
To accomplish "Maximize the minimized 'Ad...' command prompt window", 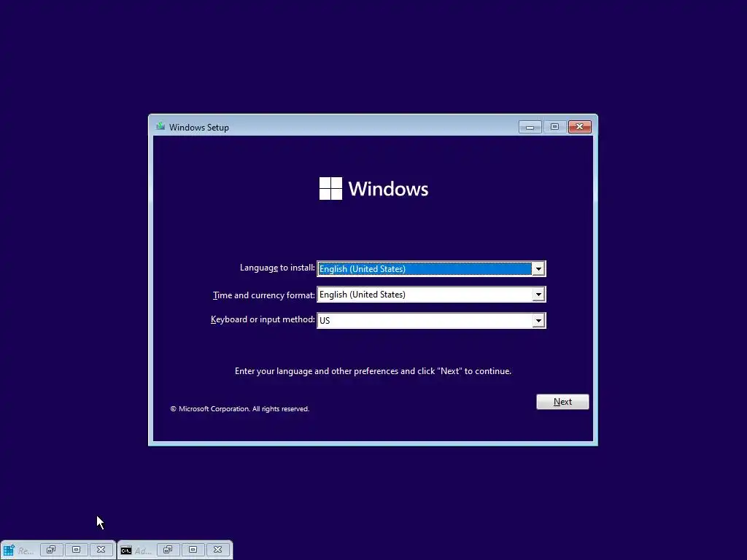I will point(193,550).
